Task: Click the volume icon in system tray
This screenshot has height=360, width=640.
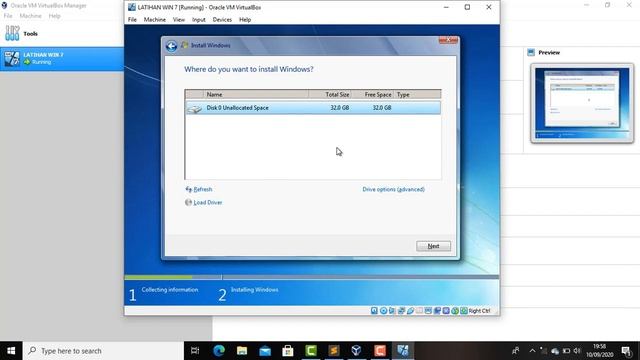Action: [577, 351]
